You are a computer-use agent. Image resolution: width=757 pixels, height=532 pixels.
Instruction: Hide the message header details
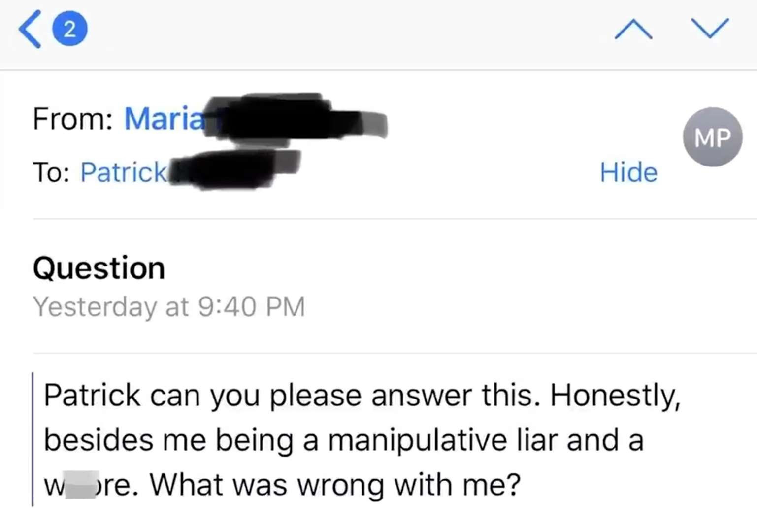628,172
